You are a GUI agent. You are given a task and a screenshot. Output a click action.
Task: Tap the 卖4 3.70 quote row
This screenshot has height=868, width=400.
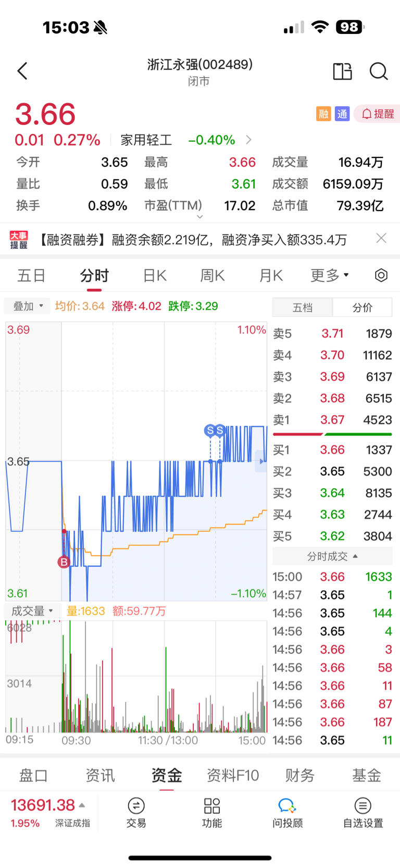click(x=332, y=355)
